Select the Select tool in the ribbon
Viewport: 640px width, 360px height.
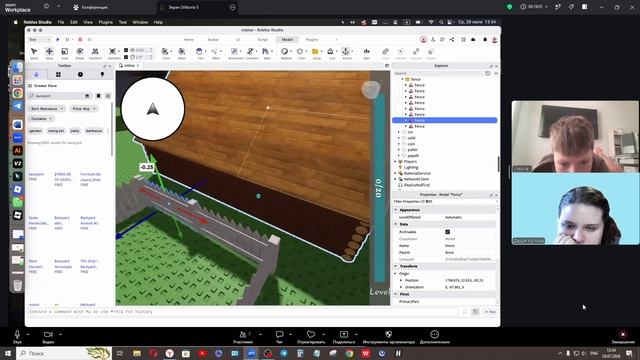[x=34, y=53]
